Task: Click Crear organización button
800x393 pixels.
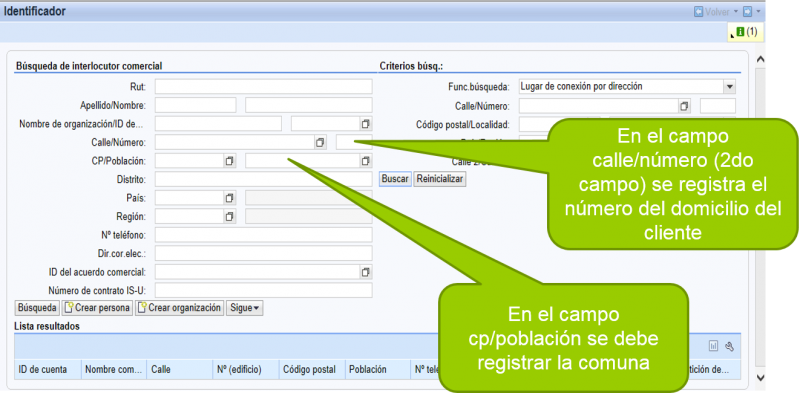Action: [x=180, y=308]
